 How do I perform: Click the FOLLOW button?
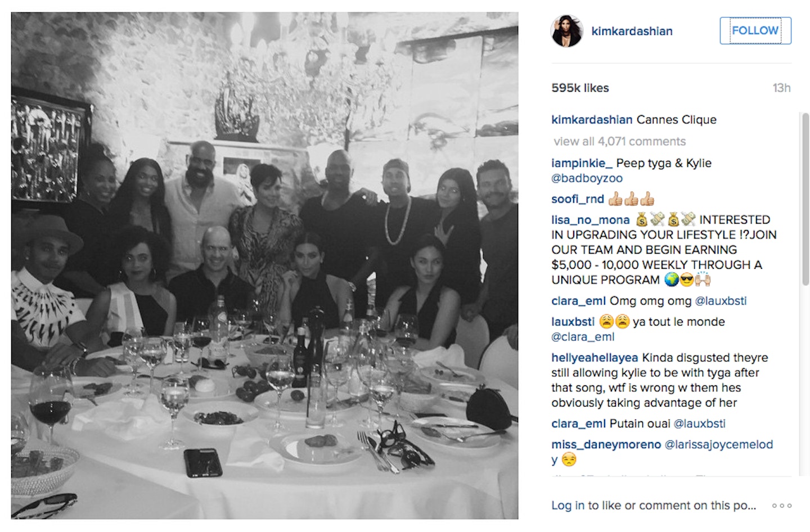755,30
